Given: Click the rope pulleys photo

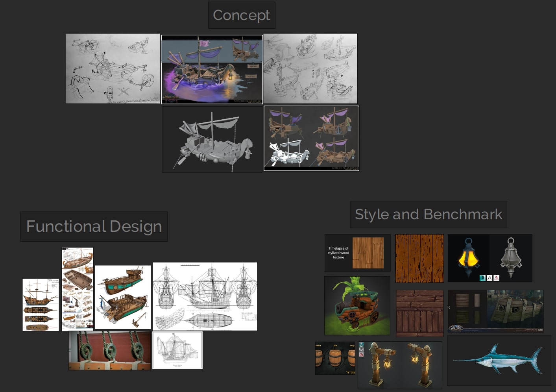Looking at the screenshot, I should (109, 350).
